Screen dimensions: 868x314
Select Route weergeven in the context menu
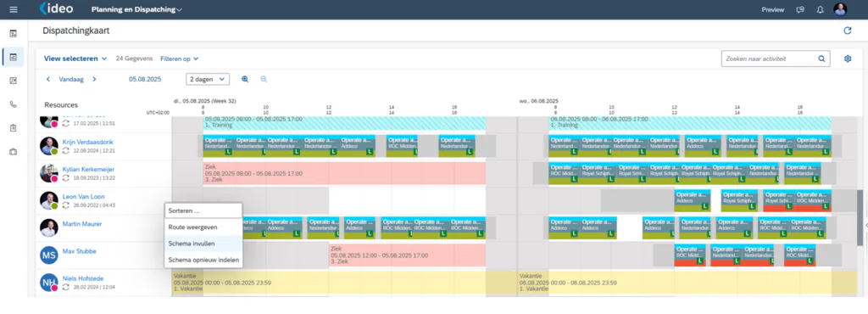click(203, 227)
